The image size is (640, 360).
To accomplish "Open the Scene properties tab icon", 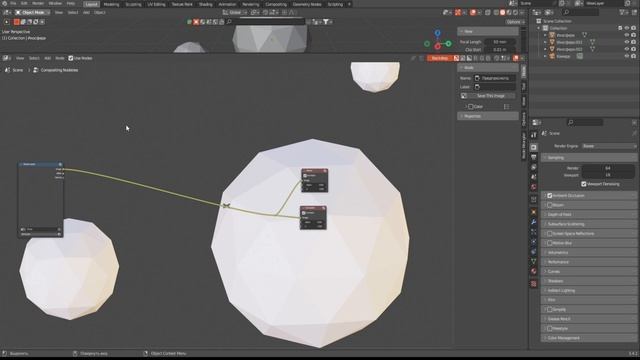I will click(x=533, y=177).
